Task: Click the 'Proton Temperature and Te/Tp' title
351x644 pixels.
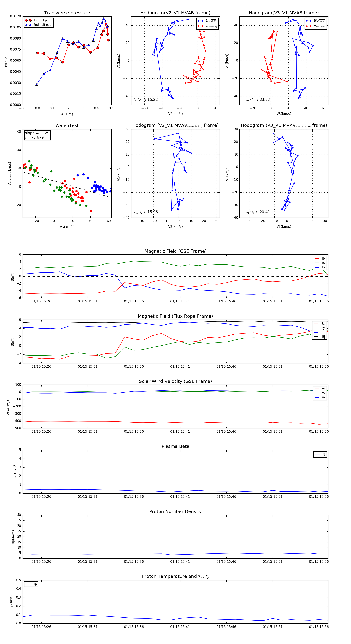Action: coord(175,576)
